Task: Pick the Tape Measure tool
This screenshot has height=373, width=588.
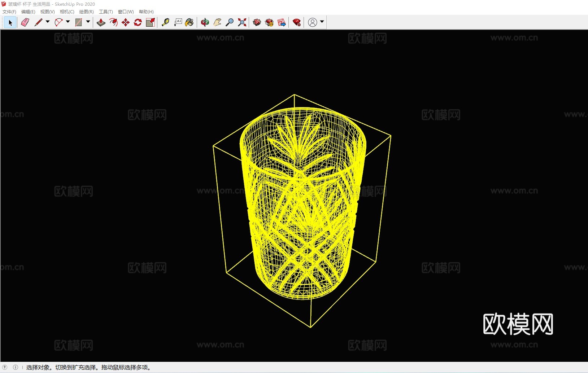Action: (165, 22)
